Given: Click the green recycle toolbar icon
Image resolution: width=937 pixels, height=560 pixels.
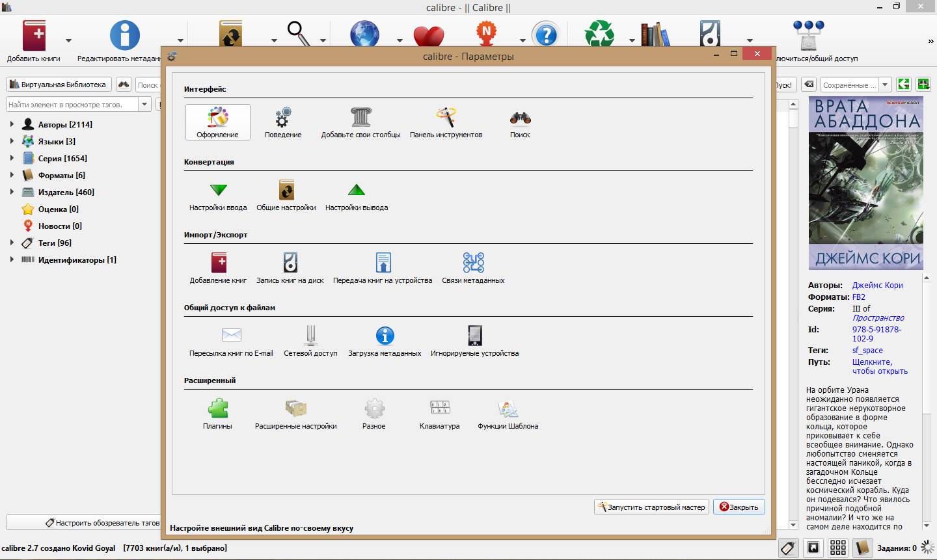Looking at the screenshot, I should coord(599,34).
